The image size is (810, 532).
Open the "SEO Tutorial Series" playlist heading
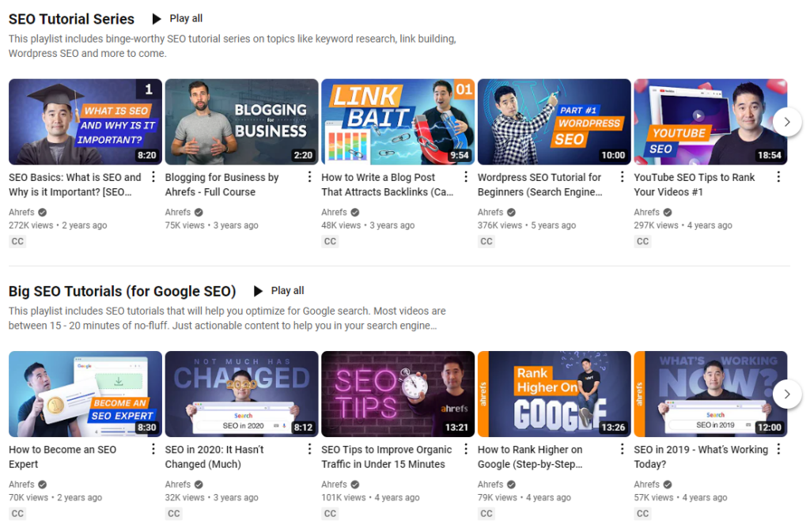click(x=71, y=18)
